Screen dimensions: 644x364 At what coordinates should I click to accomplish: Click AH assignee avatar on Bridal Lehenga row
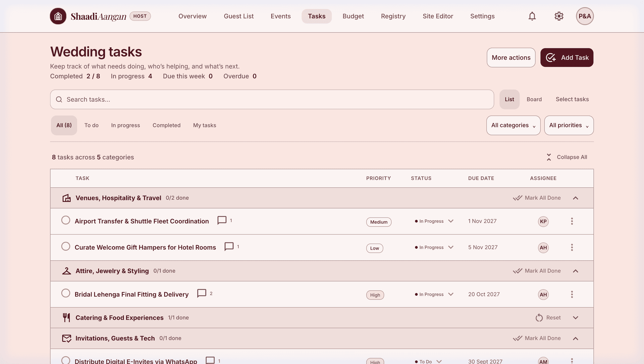[543, 294]
